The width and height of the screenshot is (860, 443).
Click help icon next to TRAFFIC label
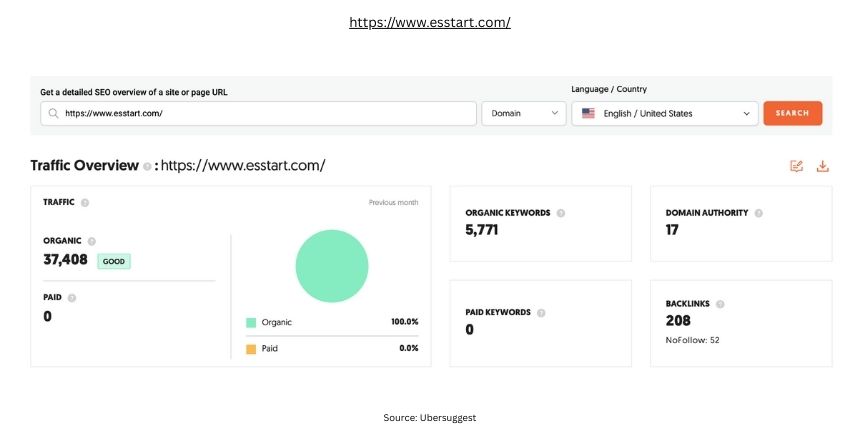coord(85,202)
